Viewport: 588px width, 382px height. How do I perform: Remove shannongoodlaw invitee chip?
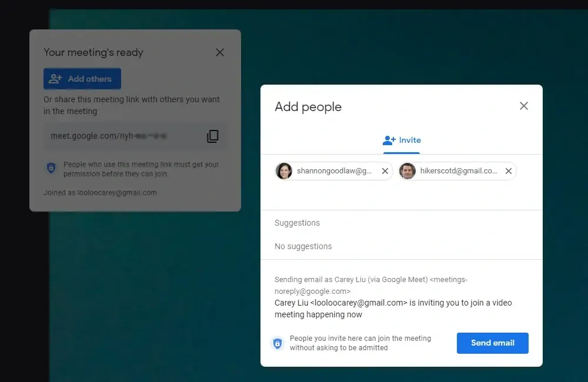[385, 171]
